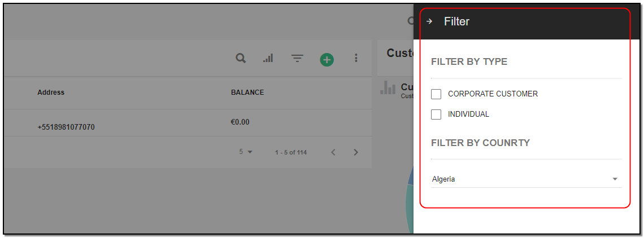Click the gray bar chart icon beside Cu heading
The image size is (644, 238).
click(388, 87)
